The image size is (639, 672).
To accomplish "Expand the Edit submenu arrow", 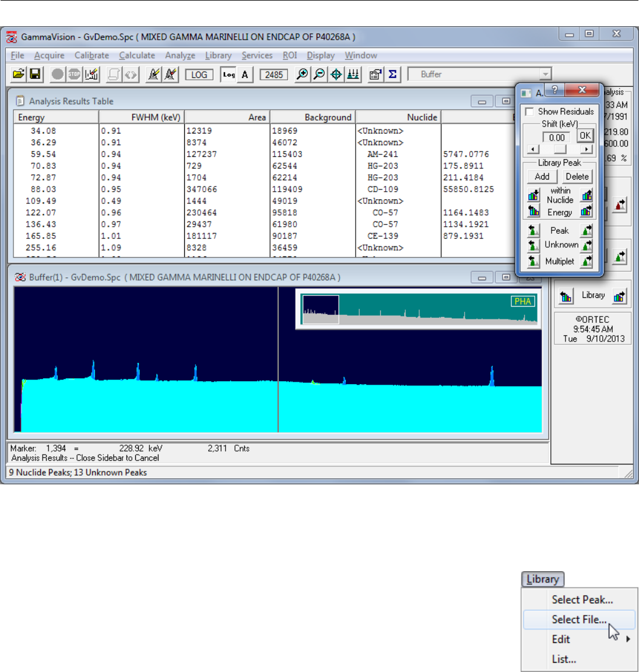I will pyautogui.click(x=628, y=639).
